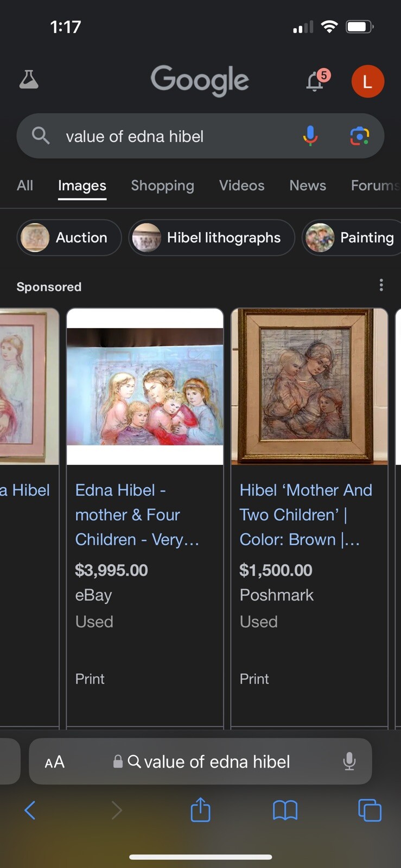Open the notifications bell
The height and width of the screenshot is (868, 401).
pyautogui.click(x=315, y=81)
